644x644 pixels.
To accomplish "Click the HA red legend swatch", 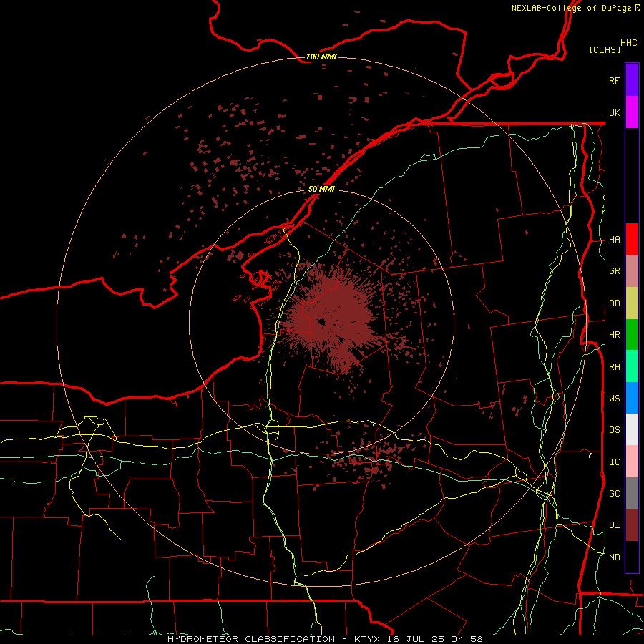I will 632,239.
